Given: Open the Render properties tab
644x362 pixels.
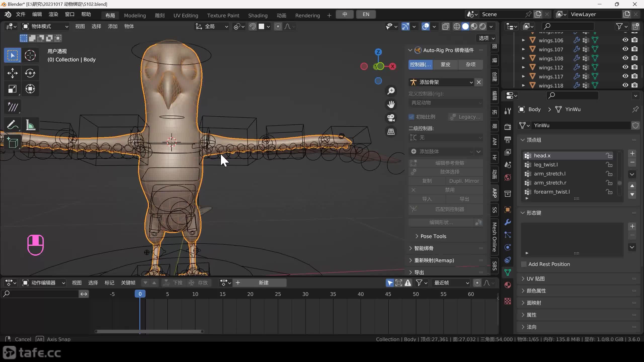Looking at the screenshot, I should point(508,127).
